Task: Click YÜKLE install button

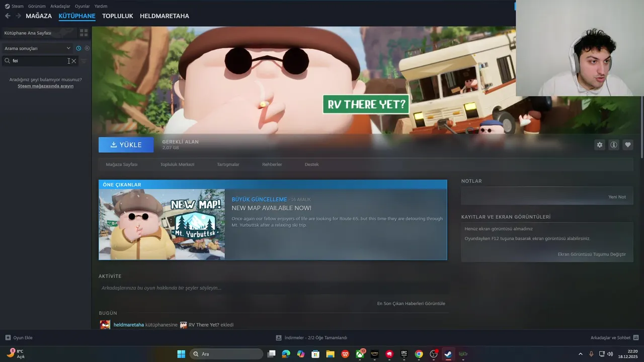Action: (x=126, y=145)
